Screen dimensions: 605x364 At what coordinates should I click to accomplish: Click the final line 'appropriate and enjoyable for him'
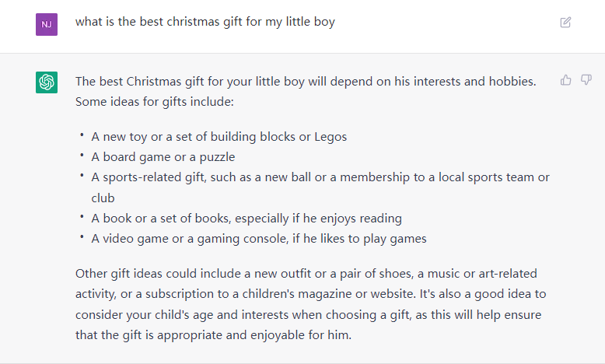coord(213,335)
